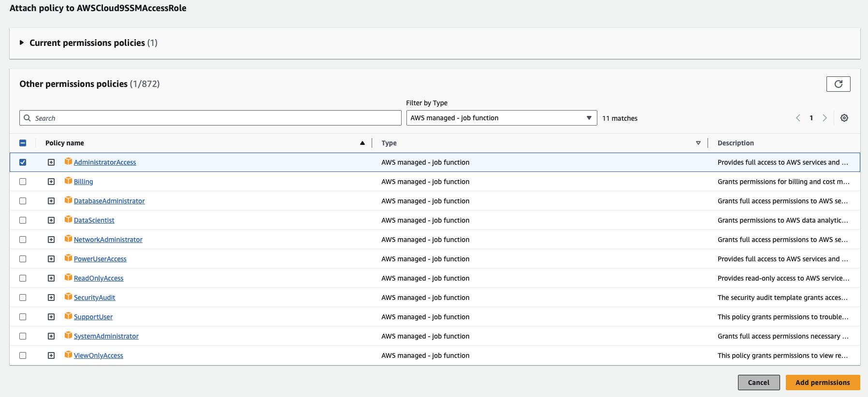
Task: Click into the policy Search field
Action: pyautogui.click(x=210, y=118)
